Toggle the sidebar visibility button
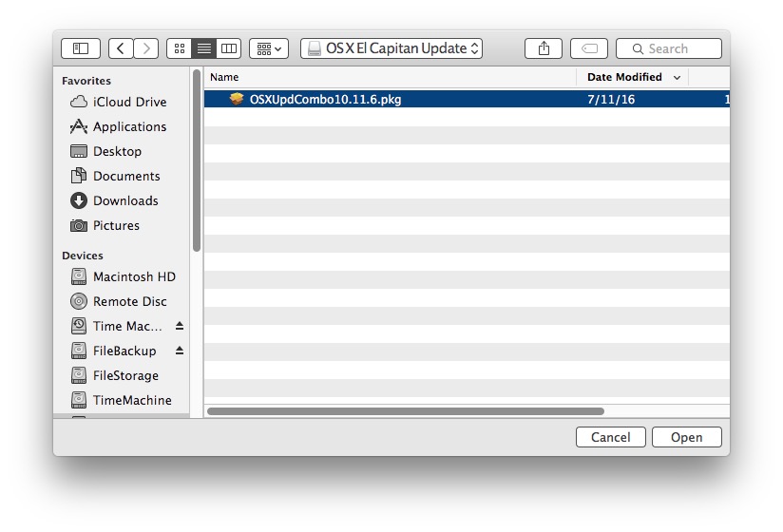Image resolution: width=783 pixels, height=532 pixels. click(x=81, y=48)
